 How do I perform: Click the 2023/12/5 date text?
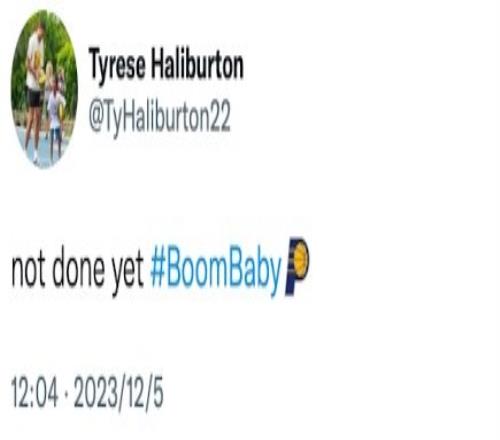click(119, 393)
